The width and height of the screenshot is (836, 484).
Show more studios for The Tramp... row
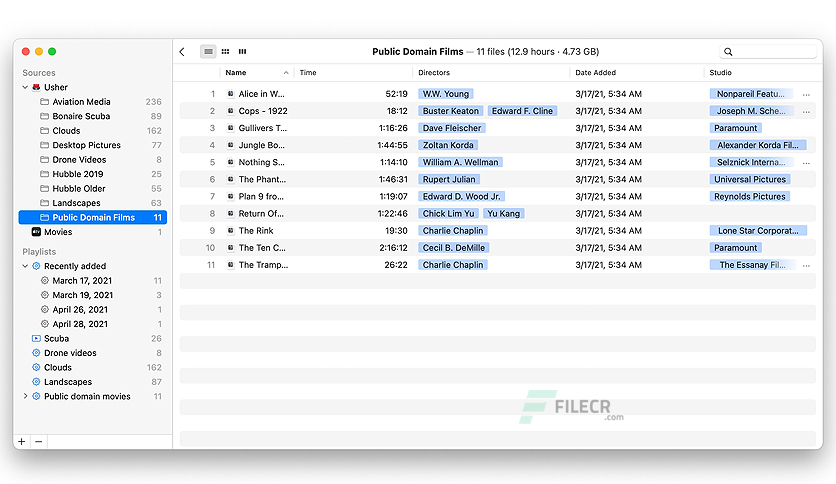click(x=806, y=265)
